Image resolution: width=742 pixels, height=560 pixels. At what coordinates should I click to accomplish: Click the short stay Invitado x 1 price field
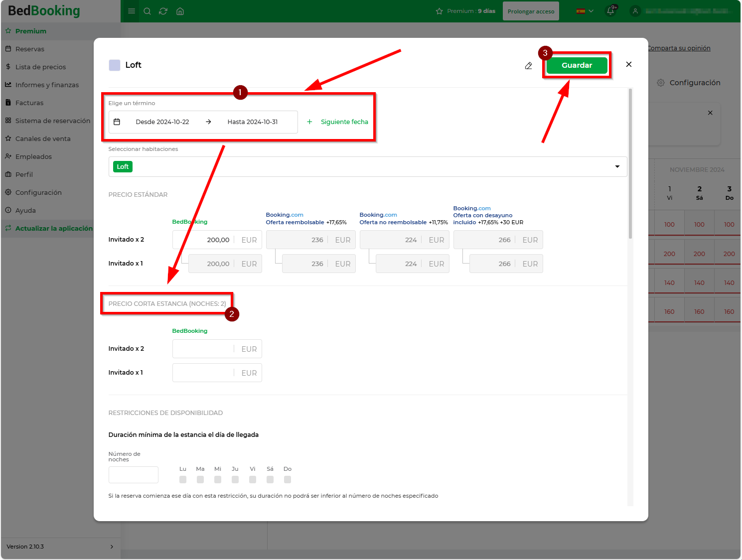pyautogui.click(x=217, y=373)
